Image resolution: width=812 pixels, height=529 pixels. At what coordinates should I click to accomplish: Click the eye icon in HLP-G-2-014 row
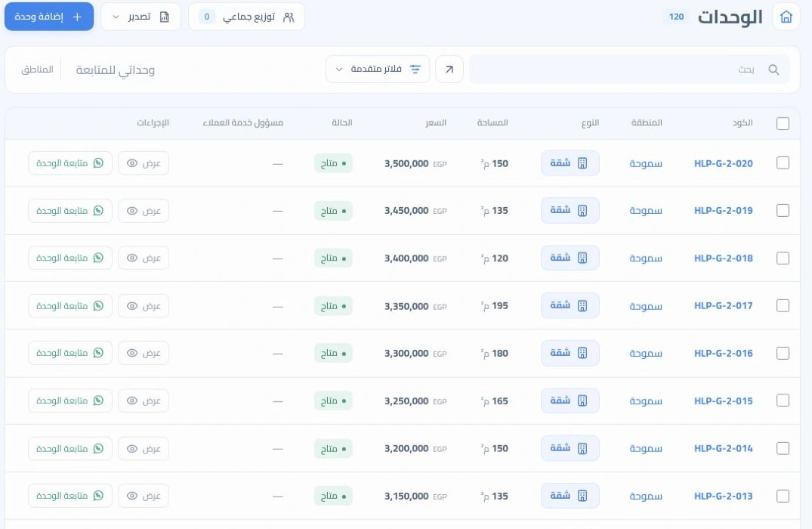(x=132, y=449)
